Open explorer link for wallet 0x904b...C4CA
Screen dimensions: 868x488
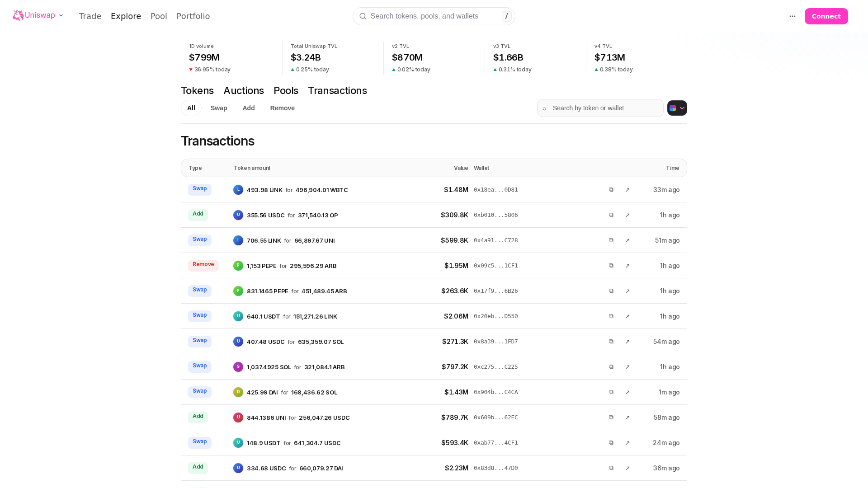click(x=627, y=392)
